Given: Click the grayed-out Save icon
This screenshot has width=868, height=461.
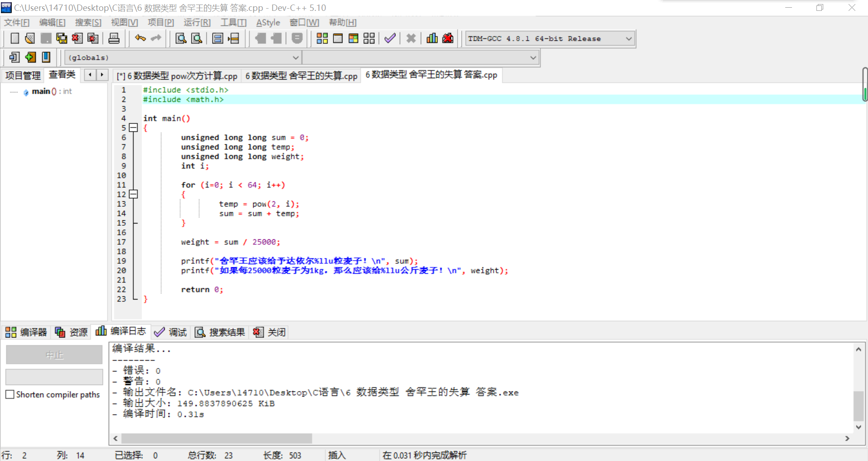Looking at the screenshot, I should tap(46, 38).
